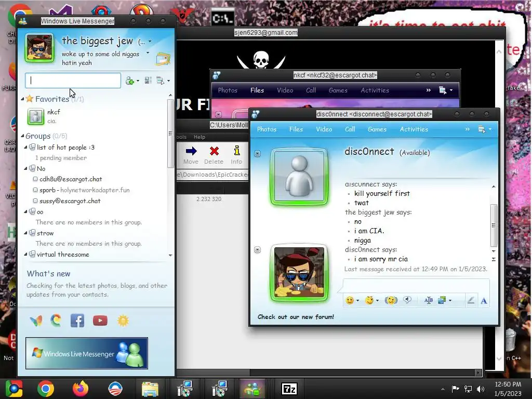Collapse the 'list of hot people :3' group

(x=25, y=147)
